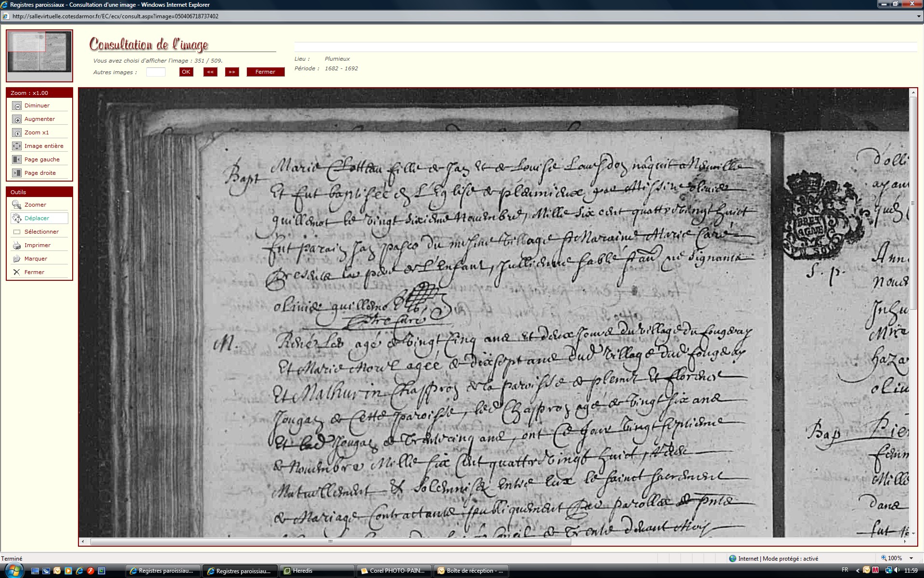
Task: Click the Diminuer zoom-out icon
Action: pos(17,105)
